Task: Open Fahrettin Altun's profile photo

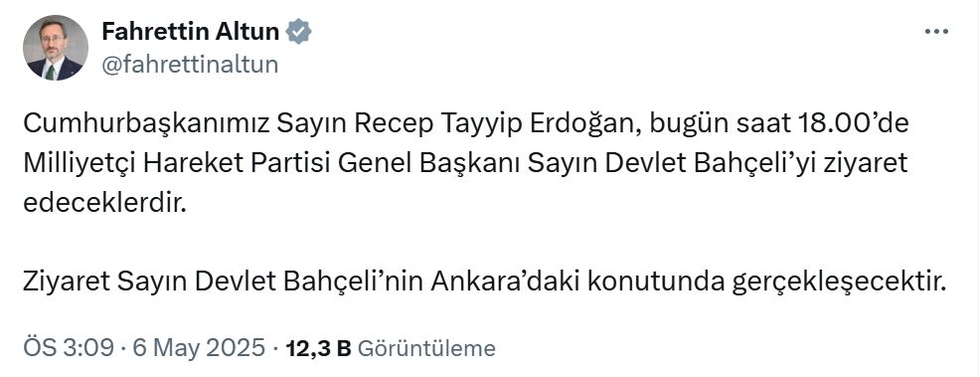Action: click(55, 48)
